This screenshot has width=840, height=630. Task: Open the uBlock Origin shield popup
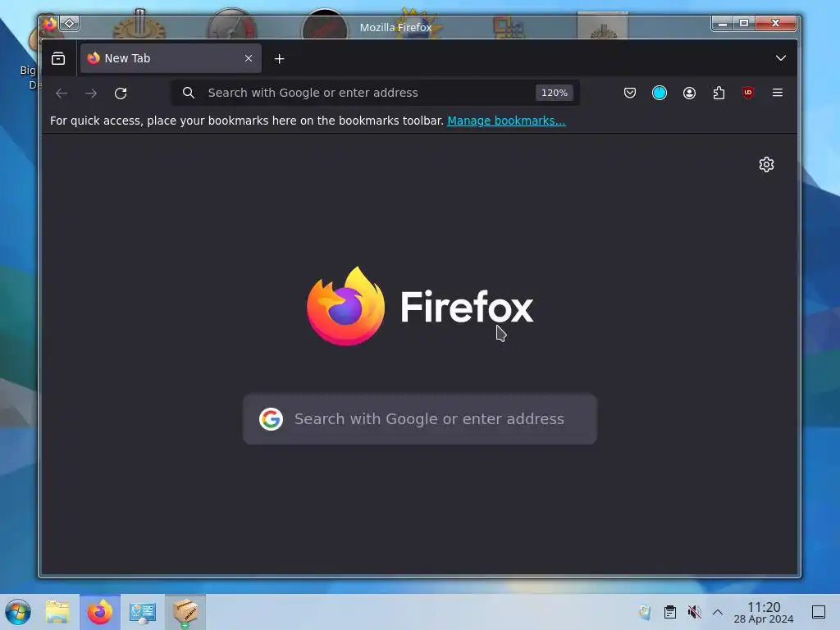748,93
